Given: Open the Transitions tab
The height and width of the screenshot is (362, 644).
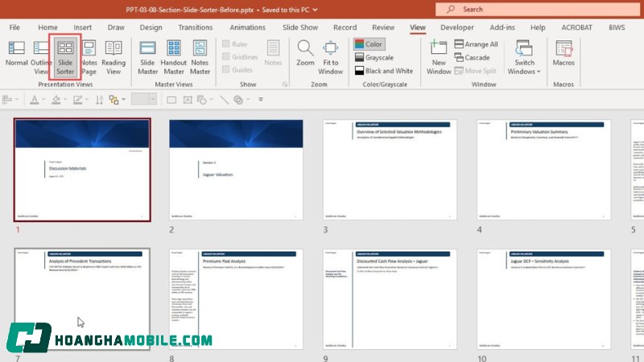Looking at the screenshot, I should coord(195,27).
